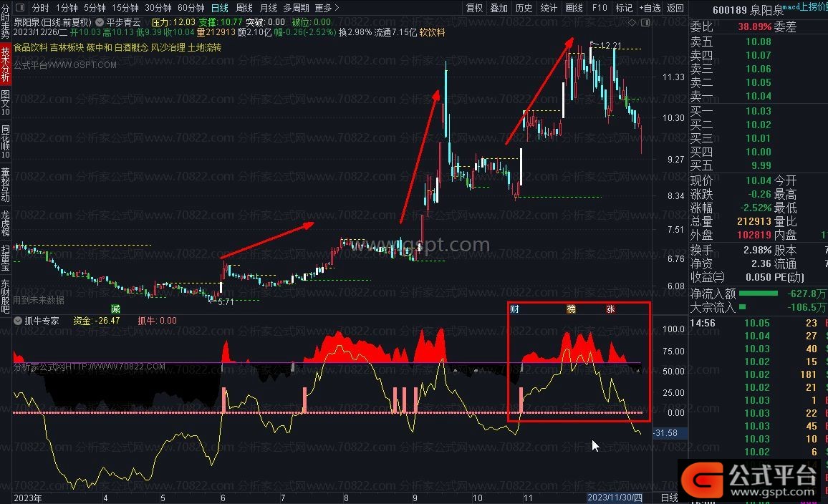Open the 更多 periods expander

(x=327, y=8)
